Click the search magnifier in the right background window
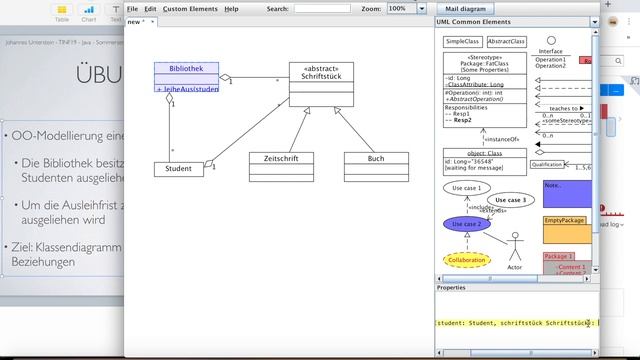Image resolution: width=640 pixels, height=360 pixels. click(618, 61)
